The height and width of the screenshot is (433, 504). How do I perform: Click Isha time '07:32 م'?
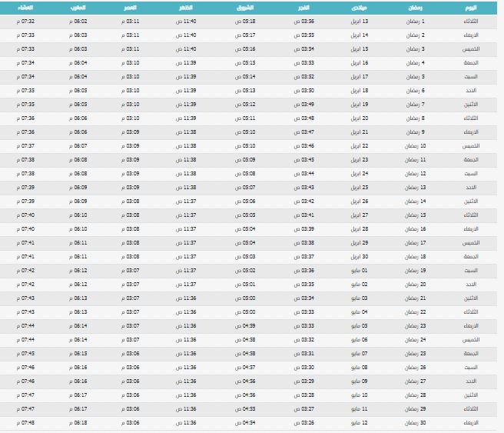[25, 22]
